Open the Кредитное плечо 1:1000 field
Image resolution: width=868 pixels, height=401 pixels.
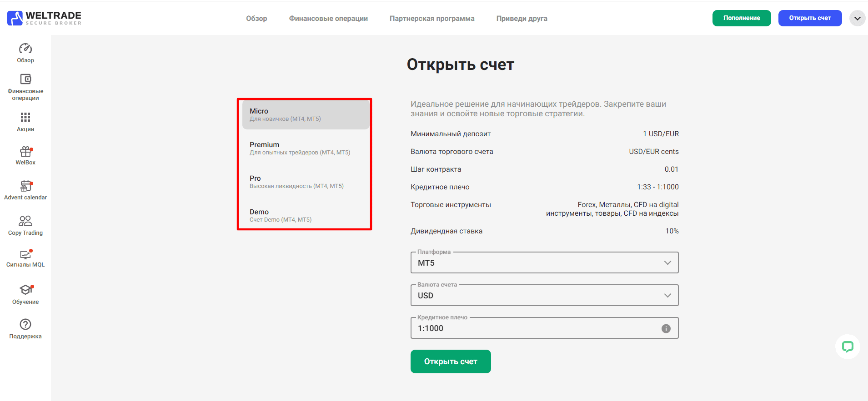click(545, 328)
